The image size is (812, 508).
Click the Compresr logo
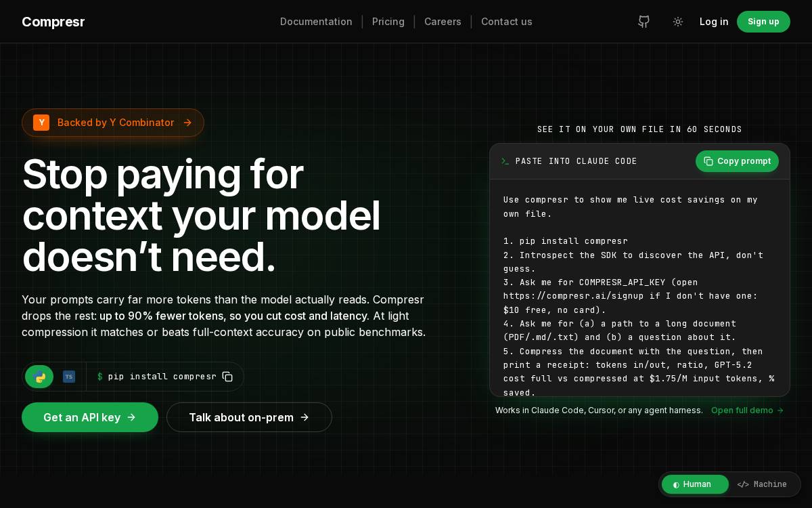pyautogui.click(x=53, y=22)
